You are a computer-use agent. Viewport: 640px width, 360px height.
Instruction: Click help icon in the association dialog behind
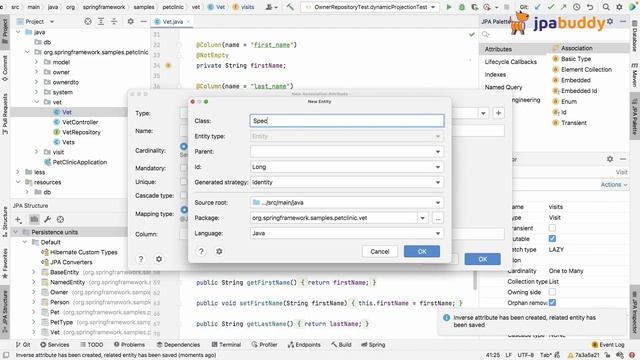tap(141, 259)
